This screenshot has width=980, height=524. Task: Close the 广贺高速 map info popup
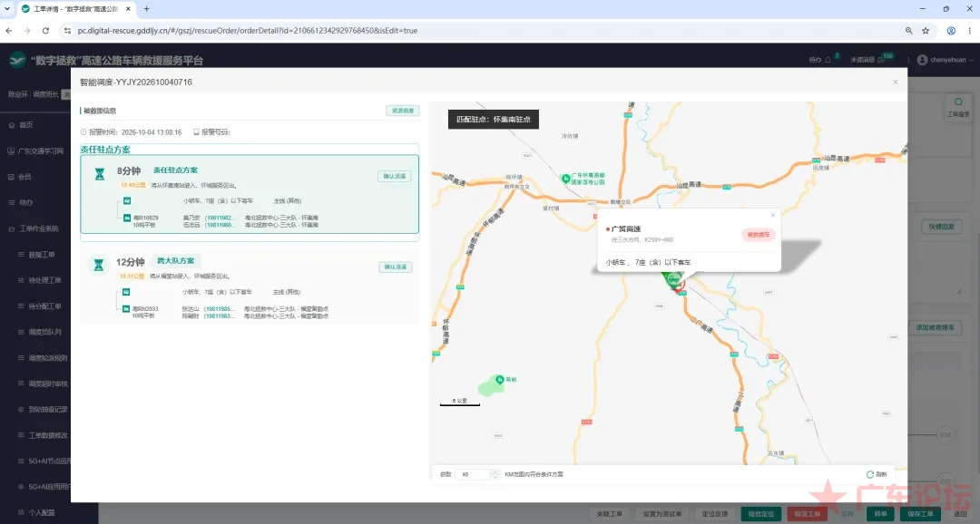pyautogui.click(x=773, y=215)
